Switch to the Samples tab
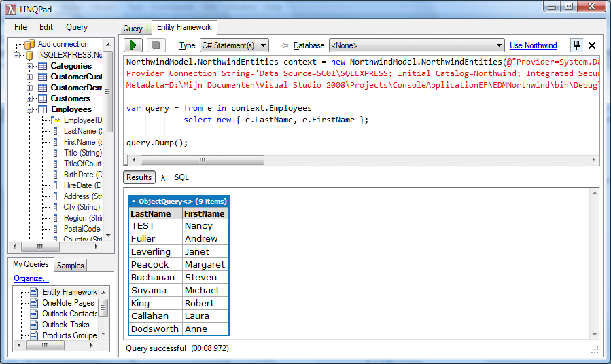 click(71, 265)
